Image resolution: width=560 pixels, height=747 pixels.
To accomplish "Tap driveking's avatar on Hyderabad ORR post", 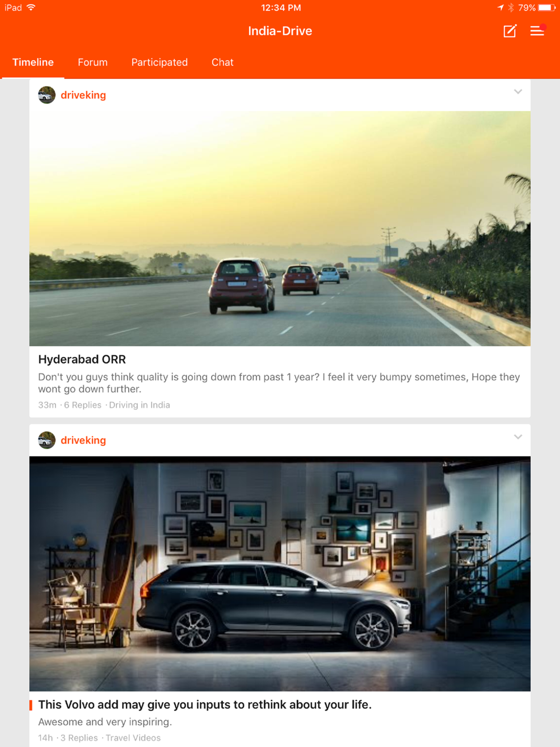I will coord(46,95).
